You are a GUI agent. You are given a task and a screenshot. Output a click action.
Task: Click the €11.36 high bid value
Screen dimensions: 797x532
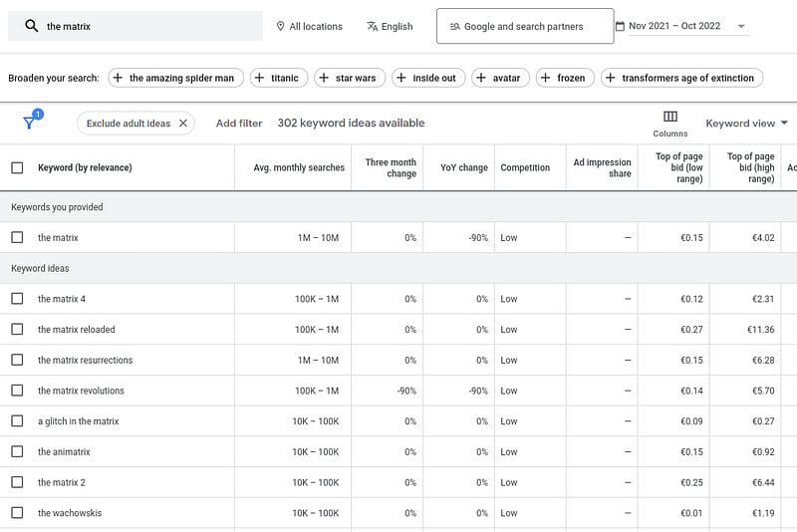(760, 329)
